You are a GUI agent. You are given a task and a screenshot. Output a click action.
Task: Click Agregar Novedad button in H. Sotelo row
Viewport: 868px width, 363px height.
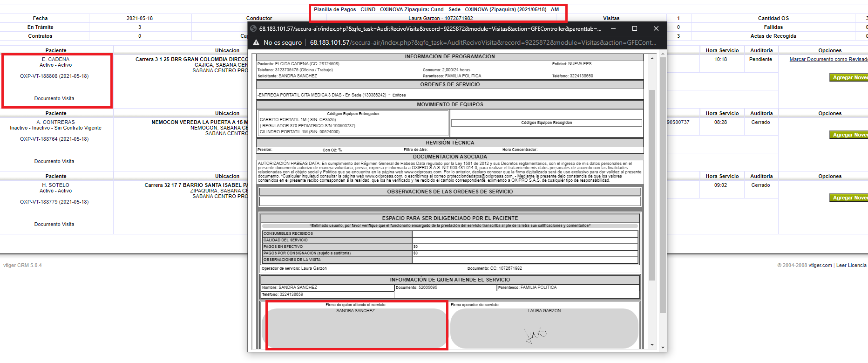tap(848, 198)
